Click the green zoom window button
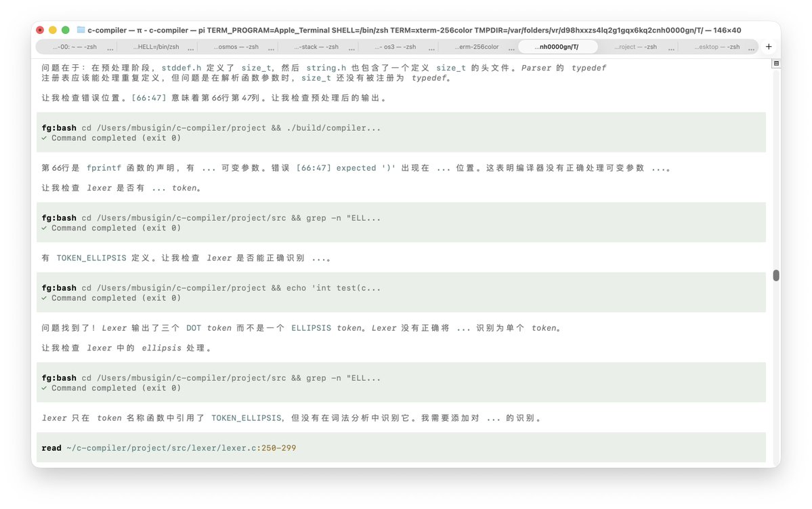Image resolution: width=812 pixels, height=509 pixels. coord(65,30)
